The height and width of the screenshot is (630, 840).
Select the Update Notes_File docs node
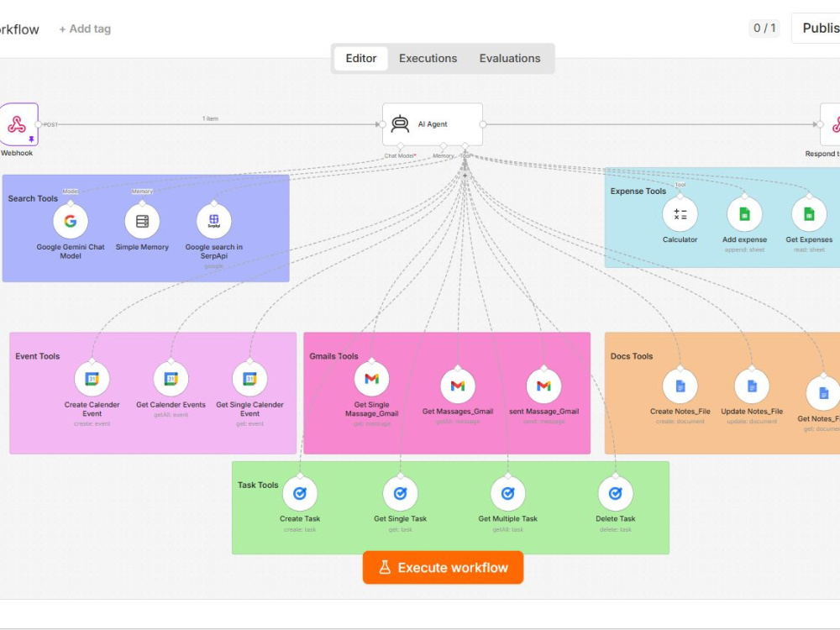[752, 386]
